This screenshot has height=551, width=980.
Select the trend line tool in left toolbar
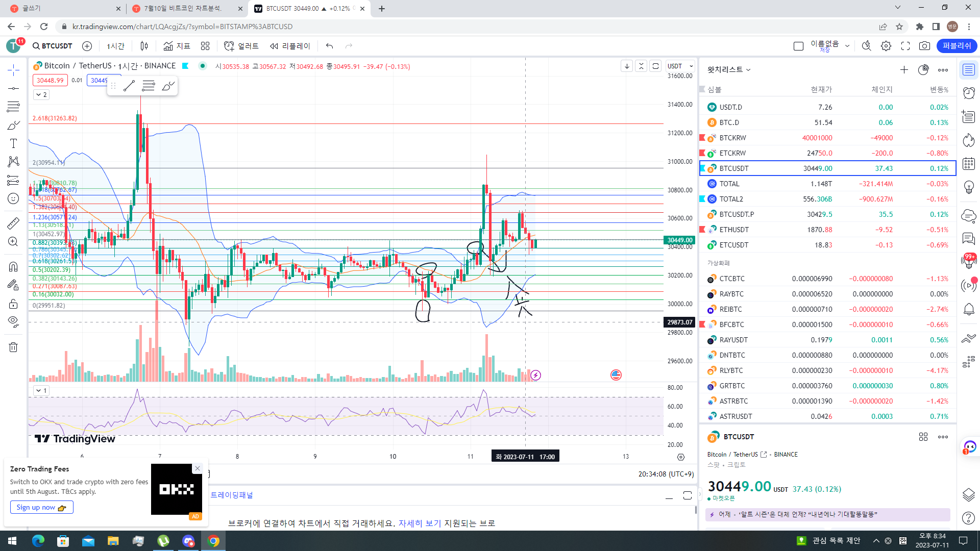(x=13, y=88)
